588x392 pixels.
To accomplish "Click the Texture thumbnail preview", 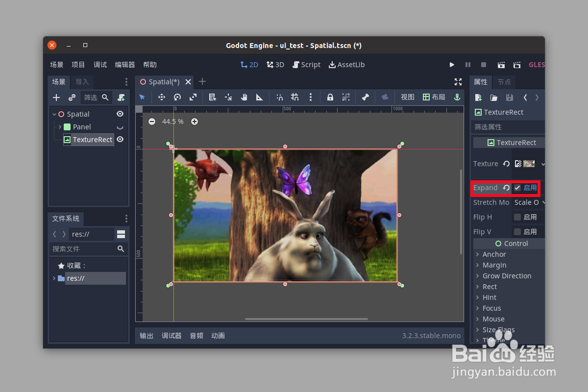I will pos(529,164).
